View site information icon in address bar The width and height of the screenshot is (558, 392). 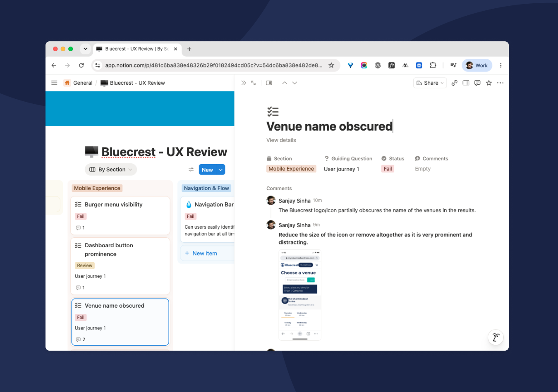point(98,65)
